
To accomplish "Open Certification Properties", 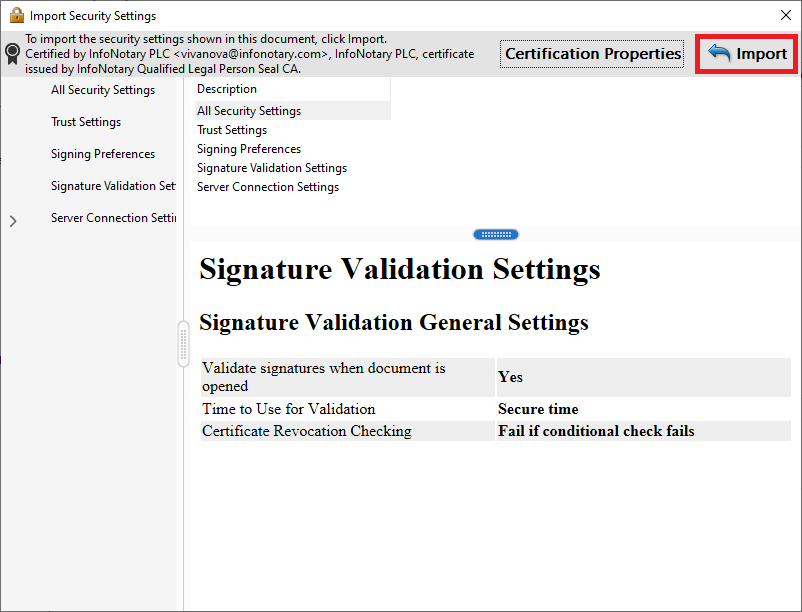I will 591,54.
